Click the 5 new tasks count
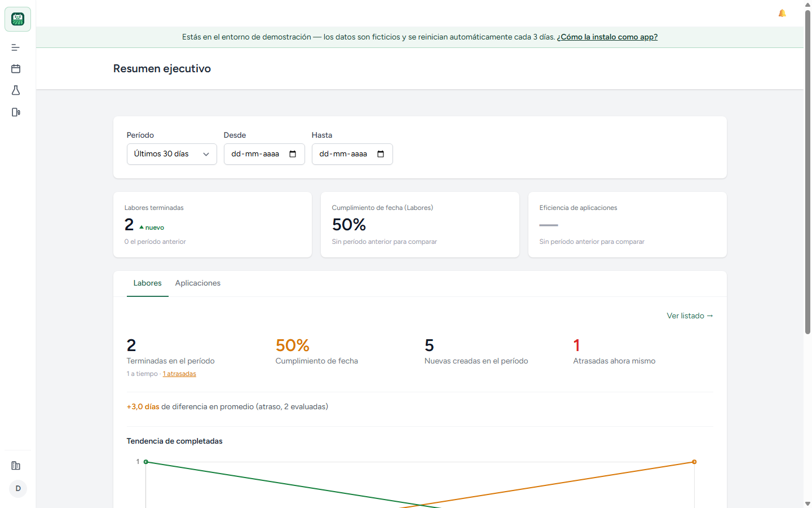Image resolution: width=812 pixels, height=508 pixels. tap(429, 345)
